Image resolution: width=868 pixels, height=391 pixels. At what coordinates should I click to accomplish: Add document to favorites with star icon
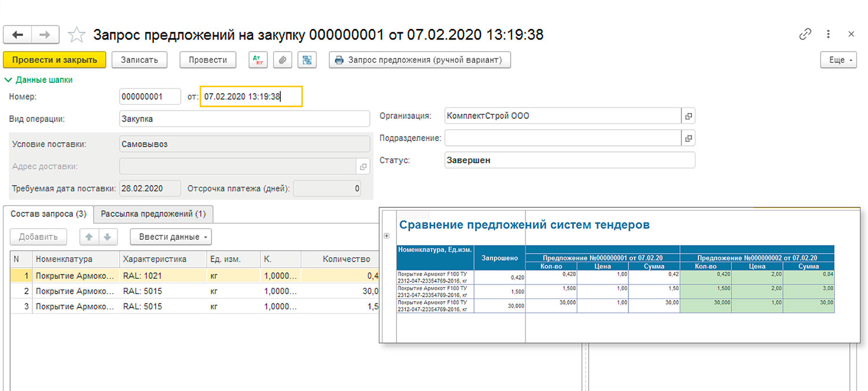[76, 35]
